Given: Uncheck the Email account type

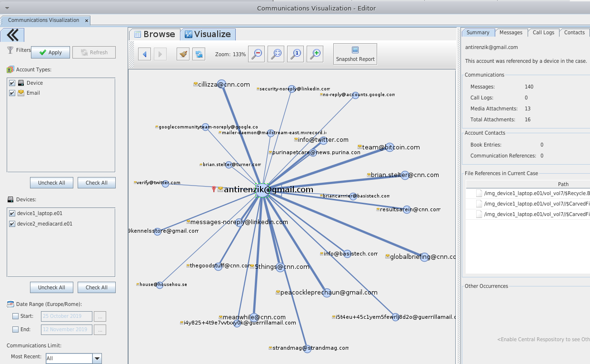Looking at the screenshot, I should point(12,93).
